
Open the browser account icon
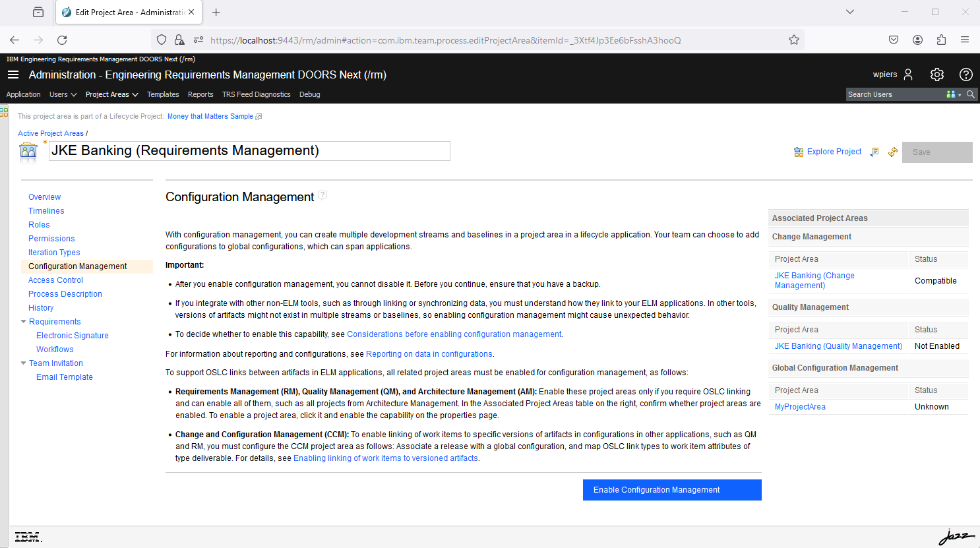(x=917, y=40)
